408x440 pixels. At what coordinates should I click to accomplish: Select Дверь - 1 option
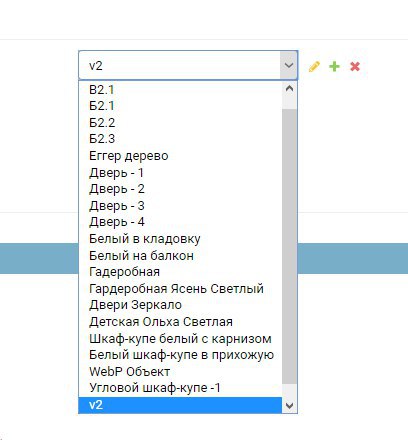coord(180,172)
